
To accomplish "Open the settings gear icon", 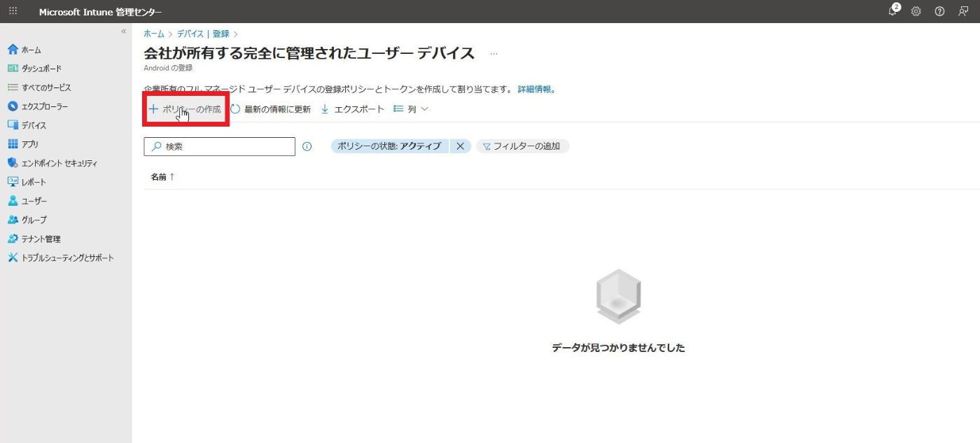I will click(x=916, y=11).
